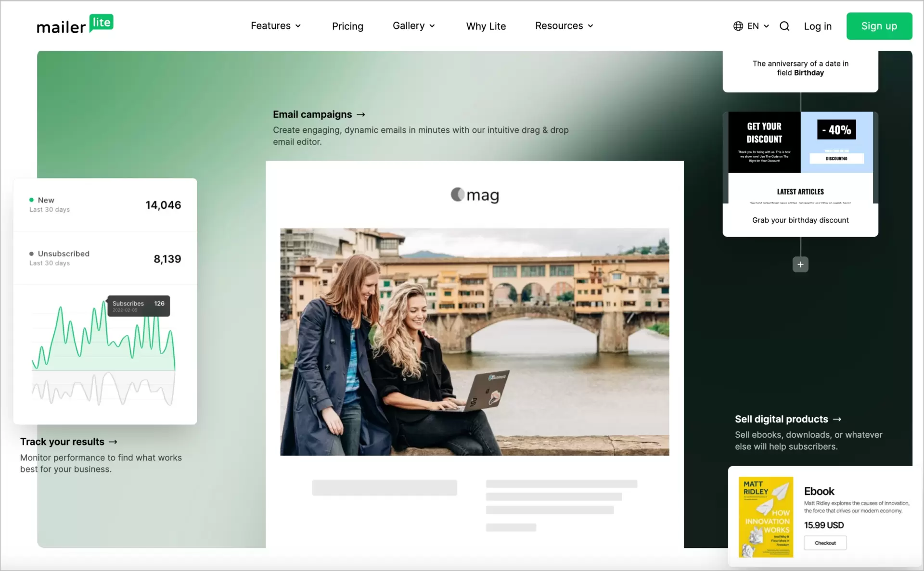The image size is (924, 571).
Task: Click the arrow after Sell digital products
Action: [x=837, y=419]
